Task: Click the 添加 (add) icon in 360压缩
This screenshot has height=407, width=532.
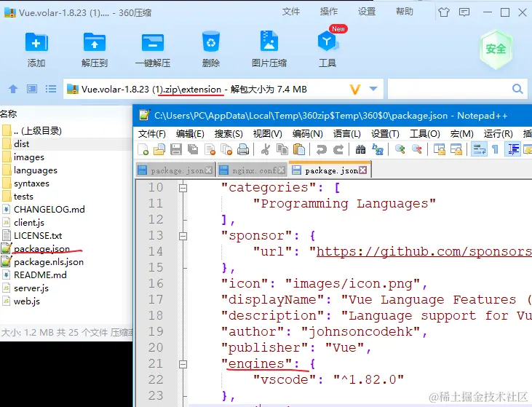Action: (36, 42)
